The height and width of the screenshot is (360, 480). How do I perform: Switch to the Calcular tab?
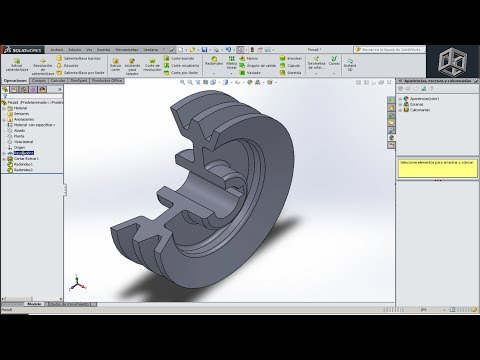pos(58,81)
